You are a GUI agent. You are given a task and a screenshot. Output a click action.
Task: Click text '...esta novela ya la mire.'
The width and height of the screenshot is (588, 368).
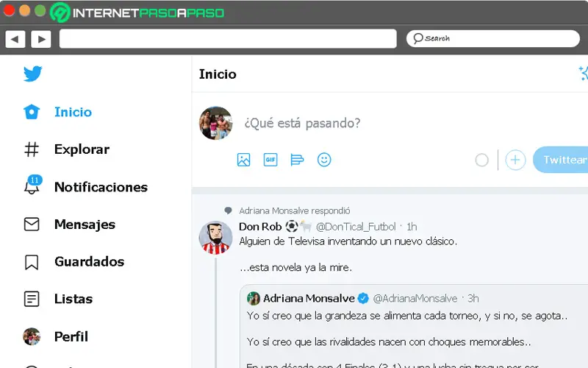[x=296, y=267]
